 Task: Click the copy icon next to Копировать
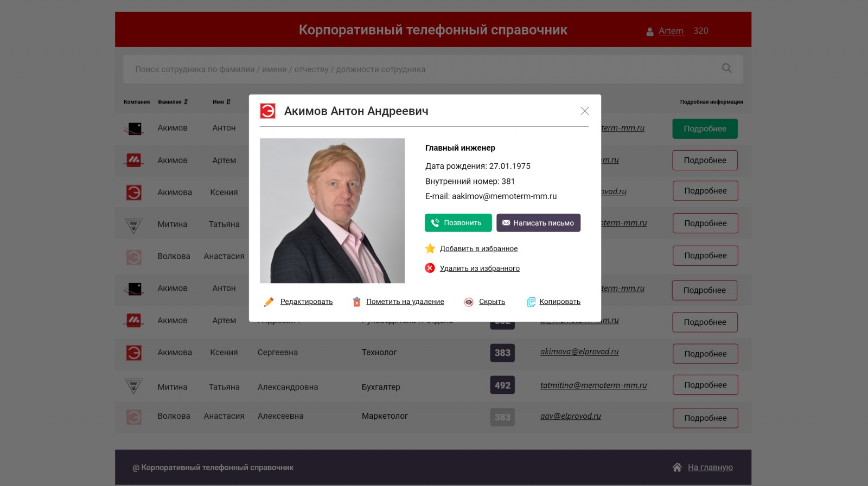point(531,302)
